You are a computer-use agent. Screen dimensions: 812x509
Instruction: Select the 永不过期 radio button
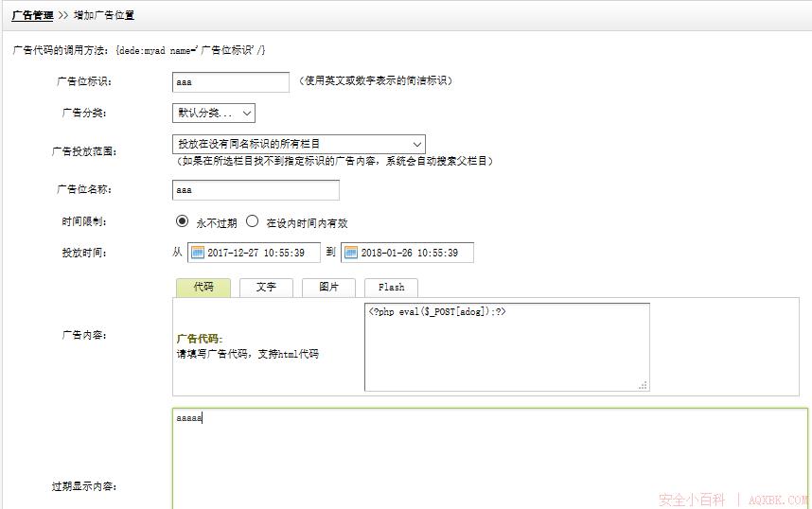182,221
